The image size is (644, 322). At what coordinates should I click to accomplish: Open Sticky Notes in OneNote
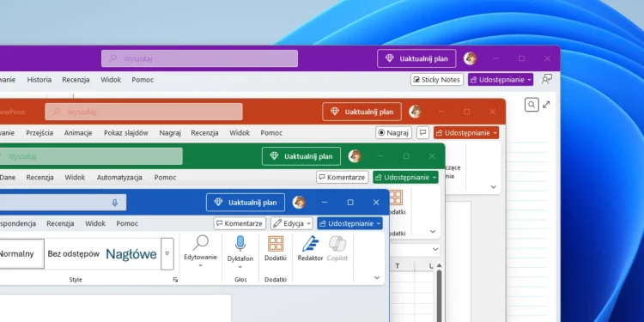click(x=437, y=80)
